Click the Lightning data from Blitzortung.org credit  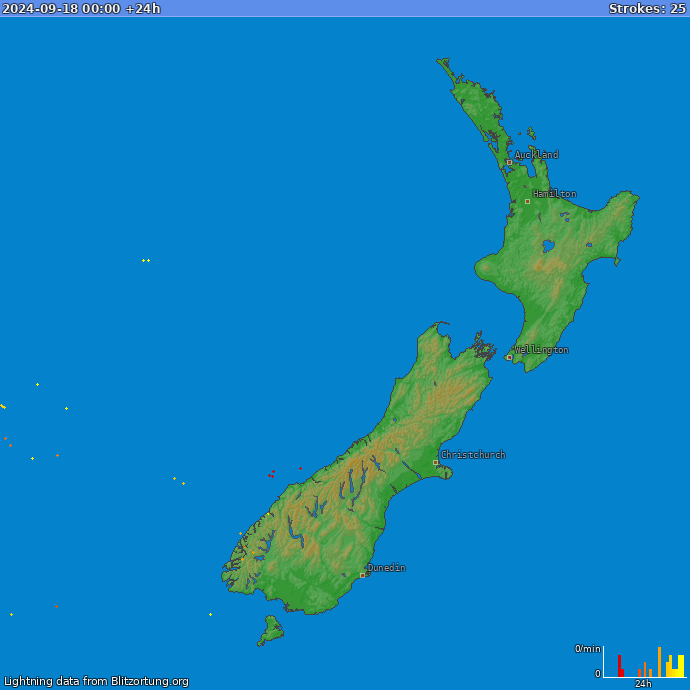point(96,681)
